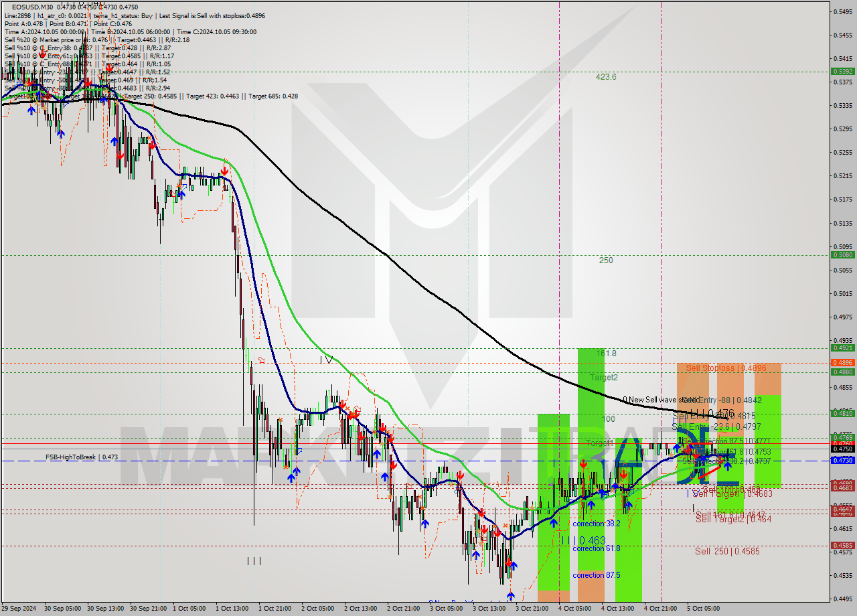Click the green 0.4810 price tag
This screenshot has width=857, height=616.
842,413
